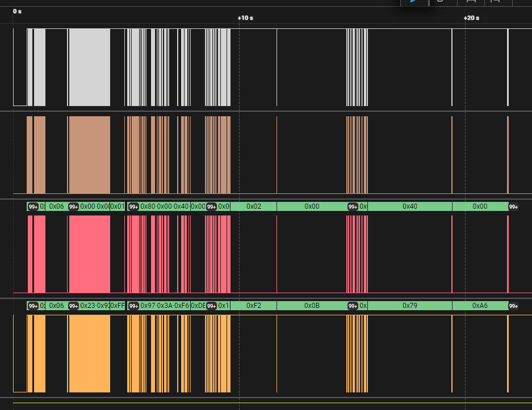Viewport: 532px width, 410px height.
Task: Select the 0xF2 decoded frame
Action: (253, 306)
